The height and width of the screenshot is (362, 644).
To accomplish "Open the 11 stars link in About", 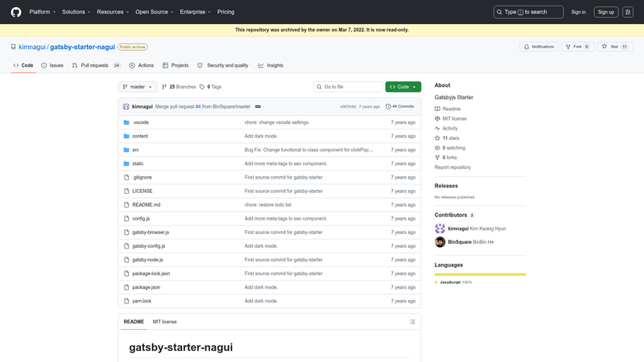I will [447, 138].
